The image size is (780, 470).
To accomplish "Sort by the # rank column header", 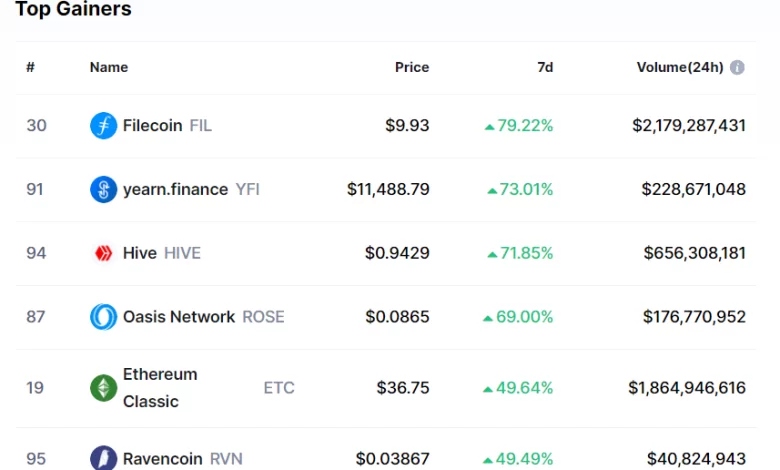I will [31, 68].
